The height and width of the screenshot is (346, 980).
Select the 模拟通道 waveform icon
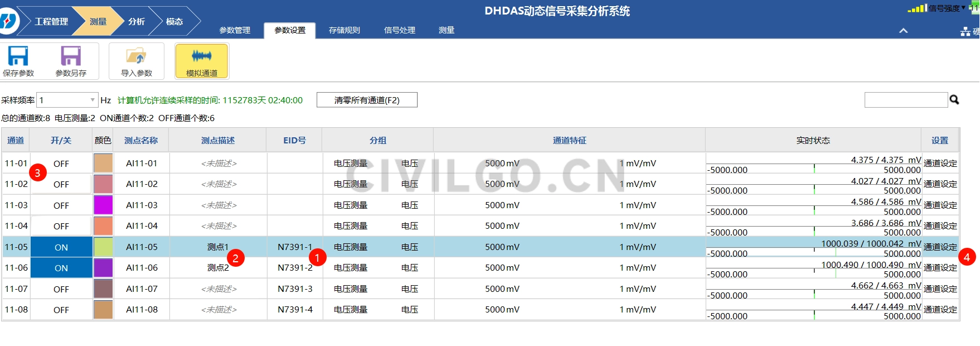[201, 56]
